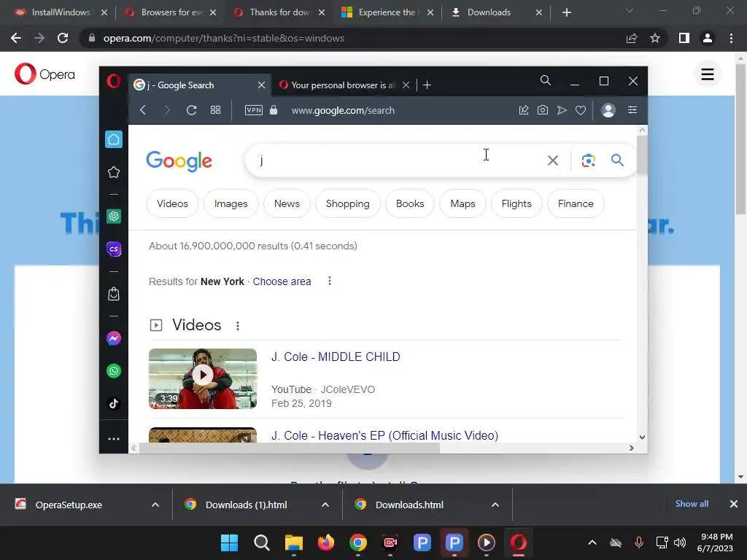Filter Google results by News
The width and height of the screenshot is (747, 560).
[287, 203]
